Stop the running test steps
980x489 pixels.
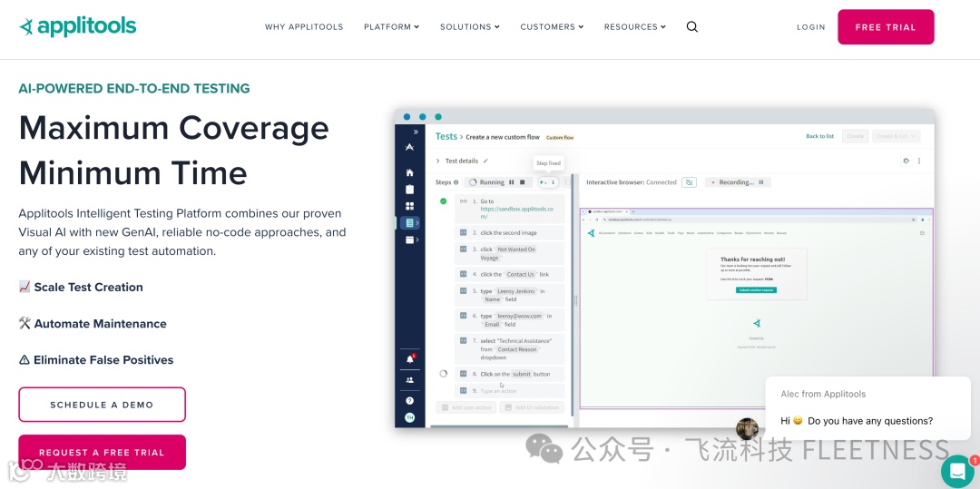[x=523, y=182]
